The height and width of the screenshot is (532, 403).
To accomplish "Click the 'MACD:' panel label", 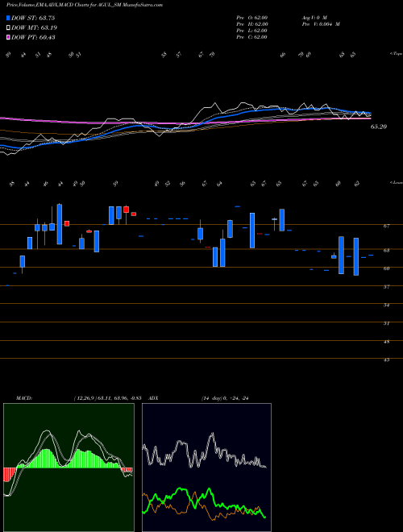I will (23, 398).
